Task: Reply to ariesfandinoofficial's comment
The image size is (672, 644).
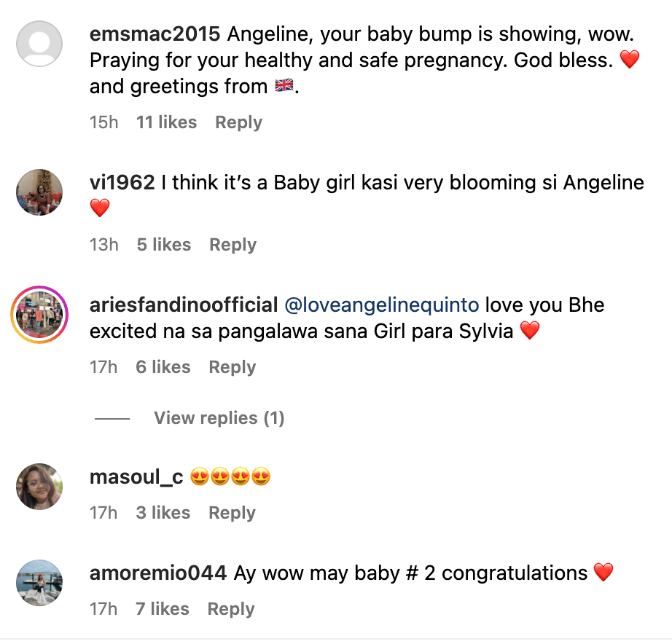Action: coord(232,368)
